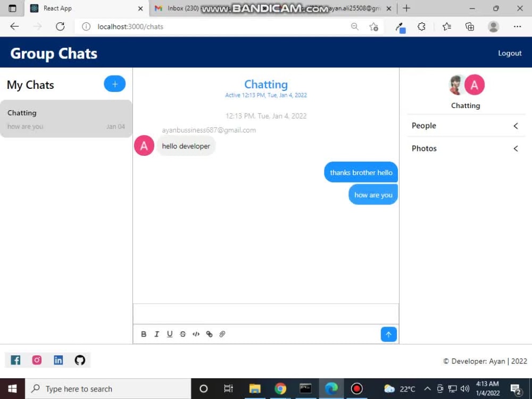The width and height of the screenshot is (532, 399).
Task: Click the photo avatar in right panel
Action: point(456,85)
